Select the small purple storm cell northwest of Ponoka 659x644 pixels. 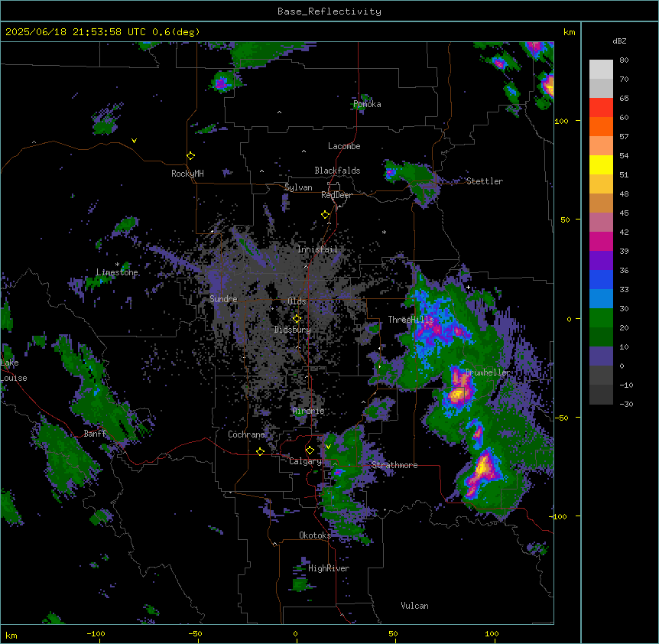coord(222,83)
